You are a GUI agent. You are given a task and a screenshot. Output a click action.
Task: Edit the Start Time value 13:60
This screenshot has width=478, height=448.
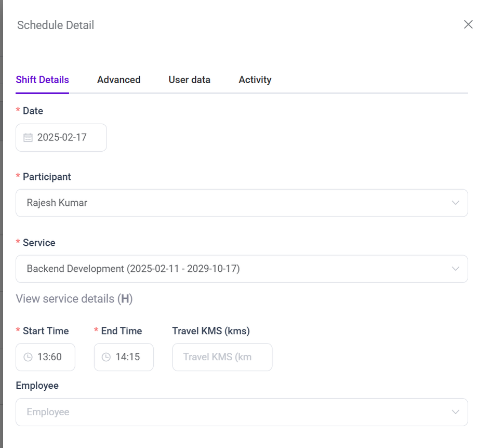click(50, 357)
